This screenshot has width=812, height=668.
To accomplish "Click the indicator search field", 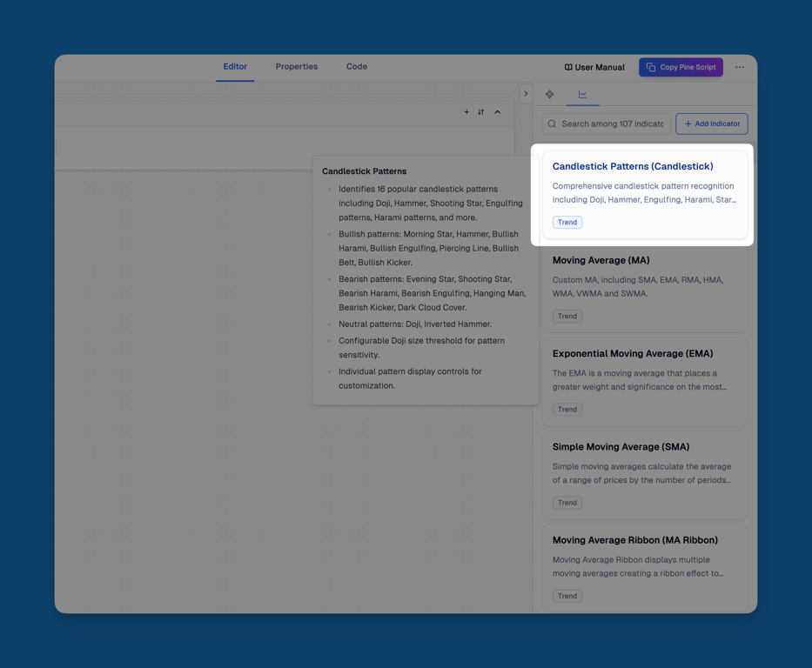I will pos(607,124).
